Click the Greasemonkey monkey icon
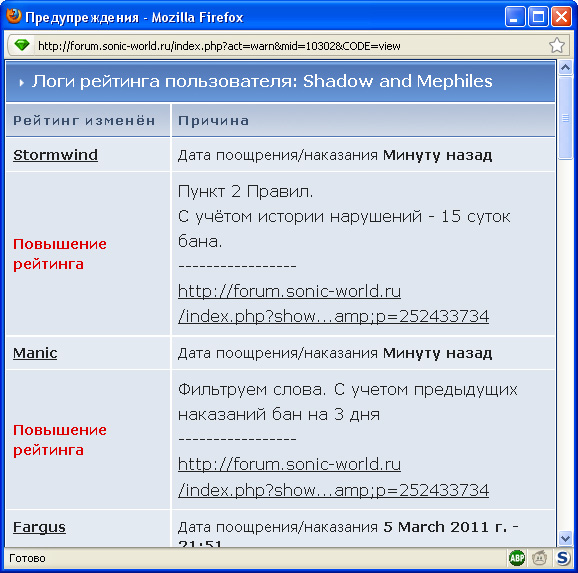This screenshot has height=573, width=578. click(x=539, y=558)
